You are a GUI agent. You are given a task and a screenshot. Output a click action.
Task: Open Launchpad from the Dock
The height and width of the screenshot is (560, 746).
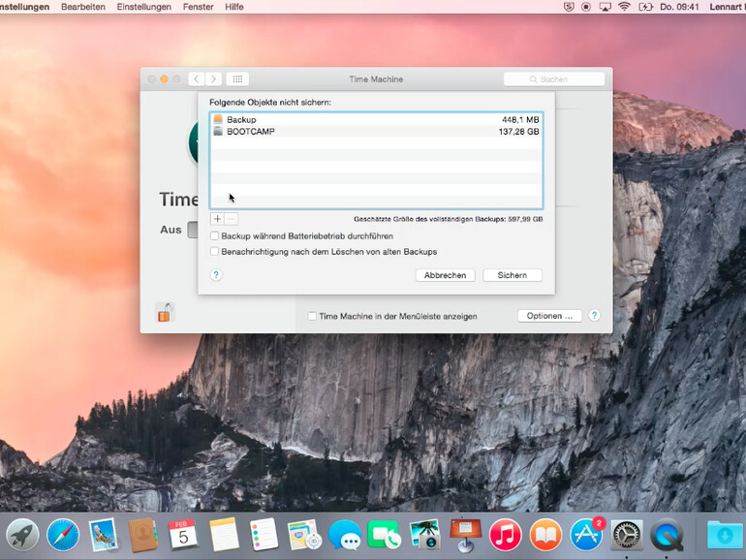click(x=22, y=535)
